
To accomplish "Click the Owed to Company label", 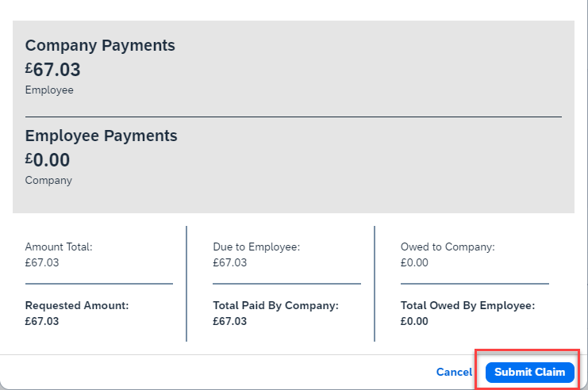I will tap(448, 247).
